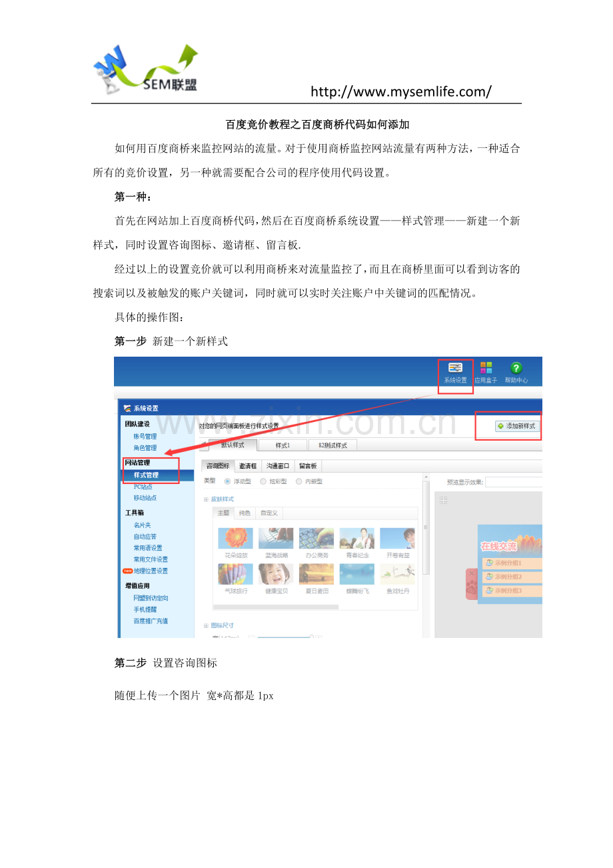613x868 pixels.
Task: Select the 健康宝贝 baby skin thumbnail
Action: click(276, 574)
